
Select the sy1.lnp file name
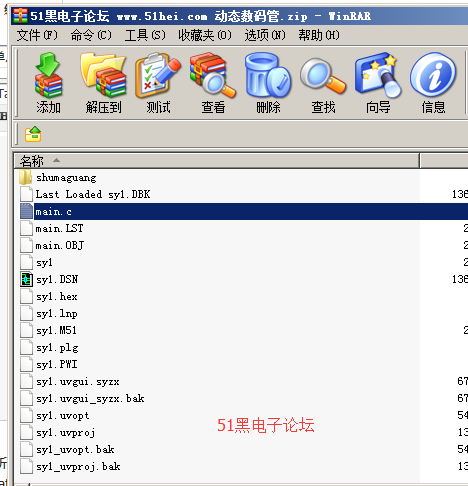(x=57, y=314)
